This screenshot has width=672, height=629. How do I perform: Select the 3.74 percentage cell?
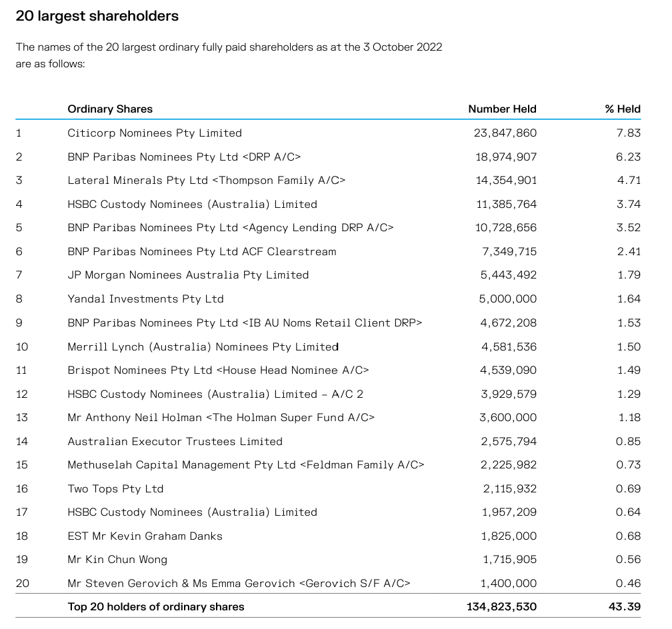(629, 205)
